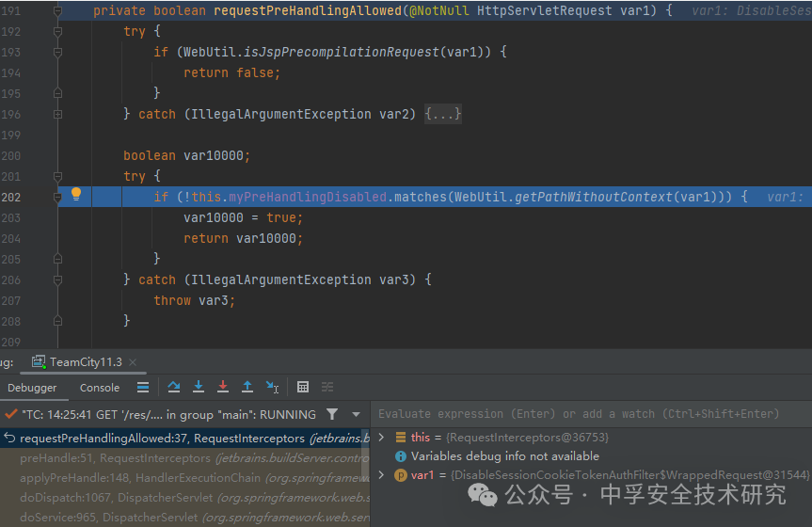Collapse the try fold at line 201
Image resolution: width=812 pixels, height=527 pixels.
coord(58,177)
